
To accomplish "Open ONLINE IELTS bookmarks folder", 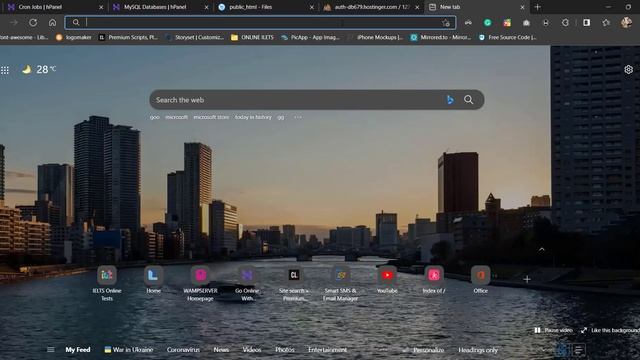I will (x=252, y=37).
